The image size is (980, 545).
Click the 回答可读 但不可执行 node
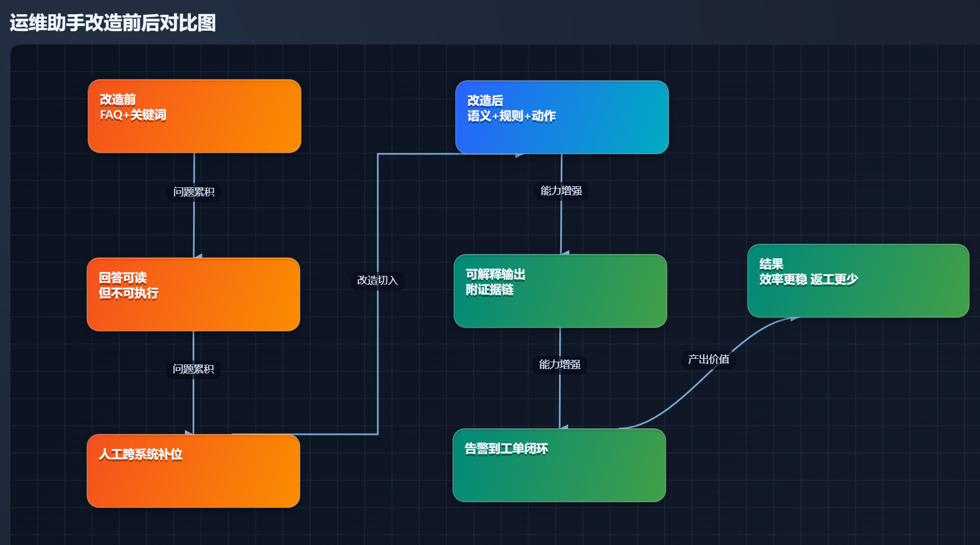pyautogui.click(x=193, y=294)
